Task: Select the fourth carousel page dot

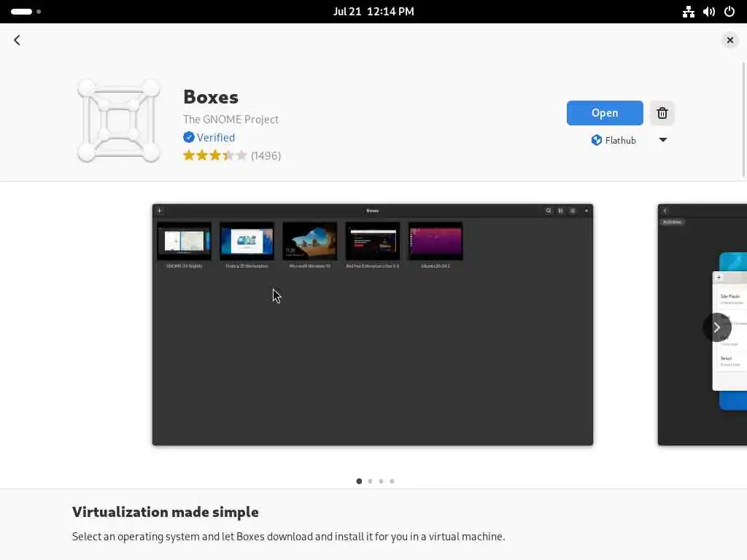Action: 392,481
